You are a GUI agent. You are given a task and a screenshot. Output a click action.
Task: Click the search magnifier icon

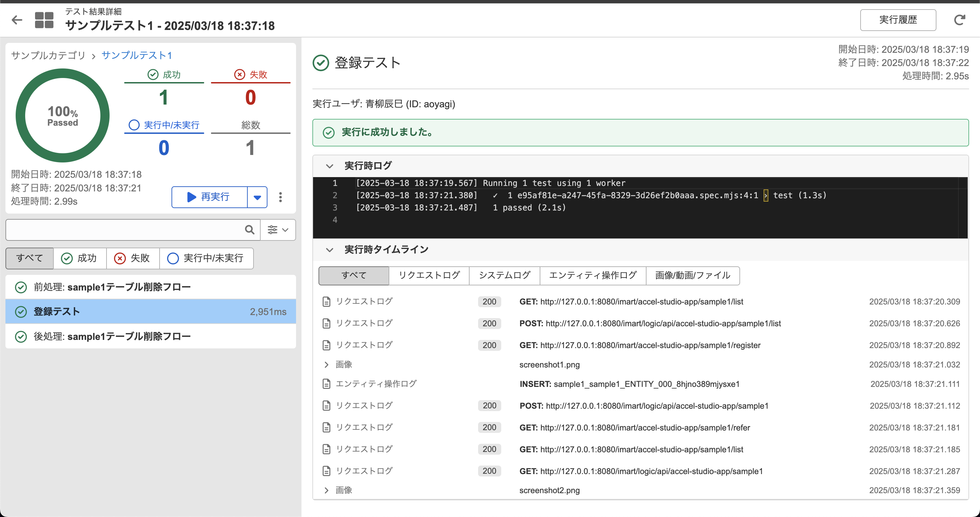[x=249, y=230]
